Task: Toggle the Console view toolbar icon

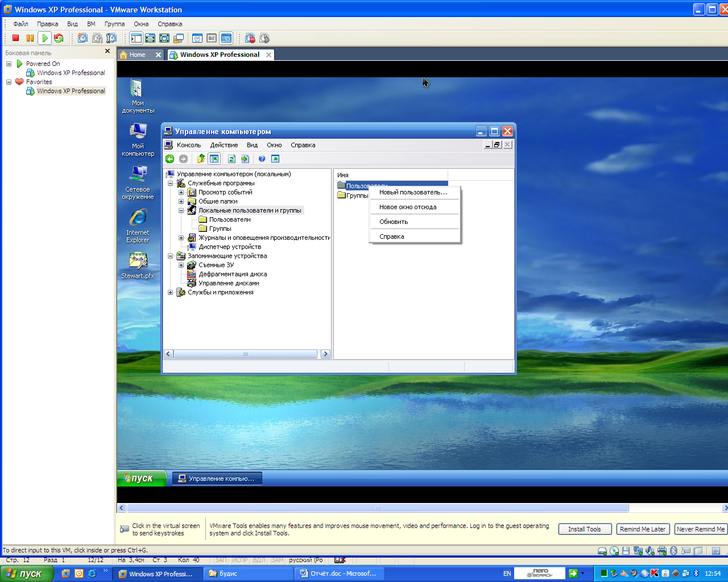Action: coord(226,38)
